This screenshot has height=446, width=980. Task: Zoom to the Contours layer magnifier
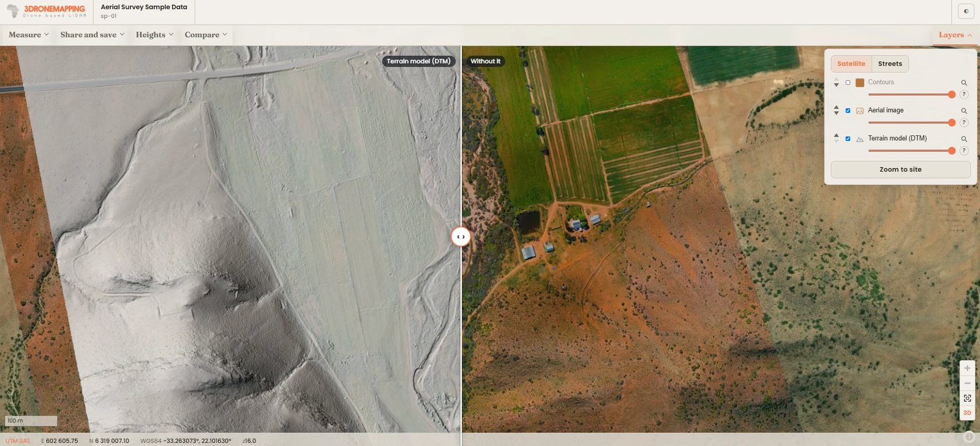pyautogui.click(x=964, y=83)
